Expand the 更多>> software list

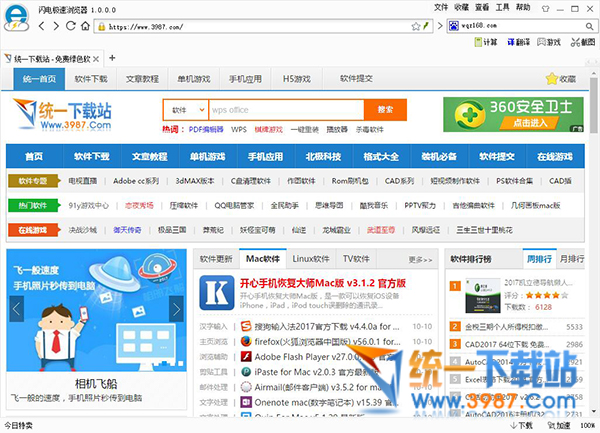[x=420, y=259]
